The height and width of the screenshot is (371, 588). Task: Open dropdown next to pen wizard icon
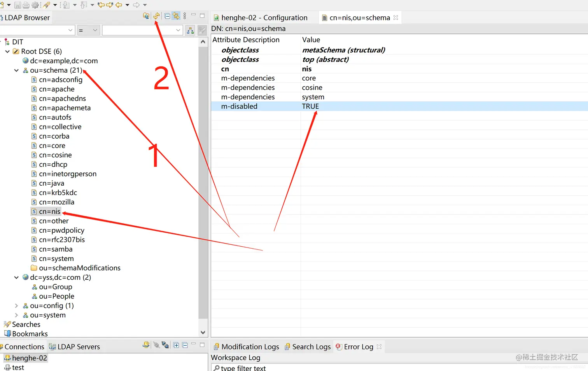[55, 5]
